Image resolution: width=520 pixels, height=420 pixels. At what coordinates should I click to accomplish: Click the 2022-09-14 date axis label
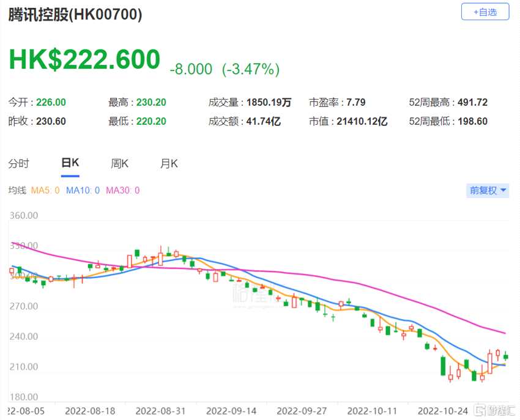pos(231,411)
